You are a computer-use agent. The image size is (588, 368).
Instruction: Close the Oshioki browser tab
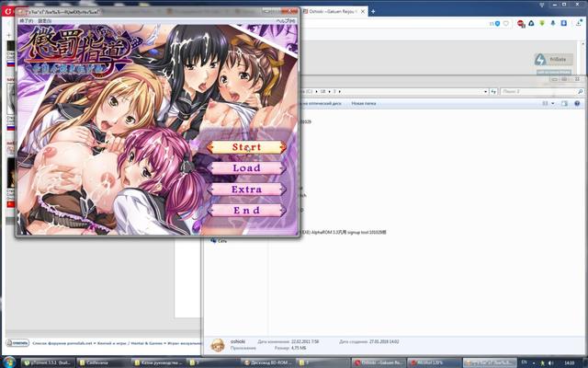pyautogui.click(x=363, y=12)
